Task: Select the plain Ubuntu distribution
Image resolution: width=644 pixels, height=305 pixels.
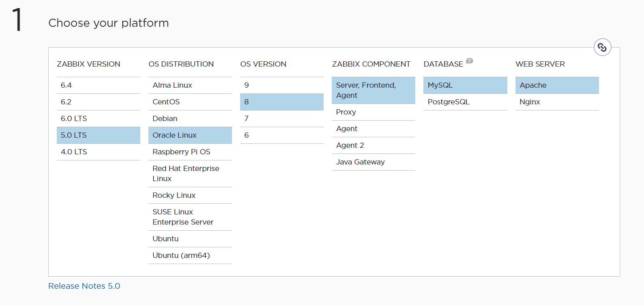Action: [x=190, y=239]
